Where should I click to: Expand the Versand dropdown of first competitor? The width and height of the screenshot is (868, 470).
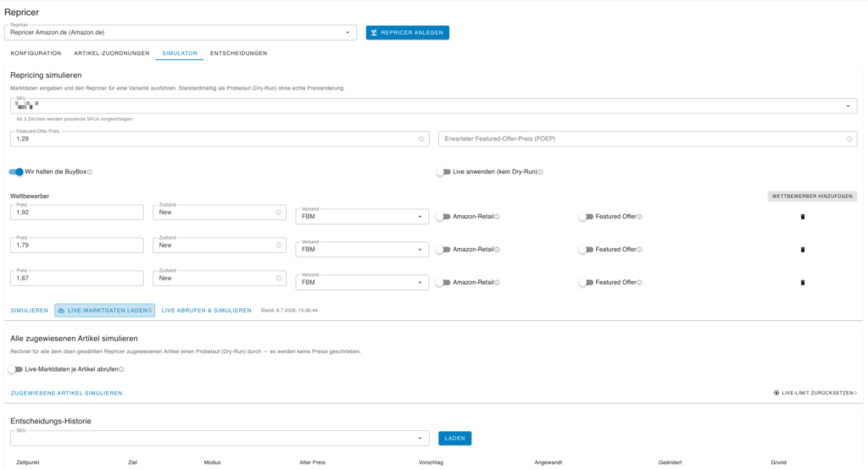[362, 217]
